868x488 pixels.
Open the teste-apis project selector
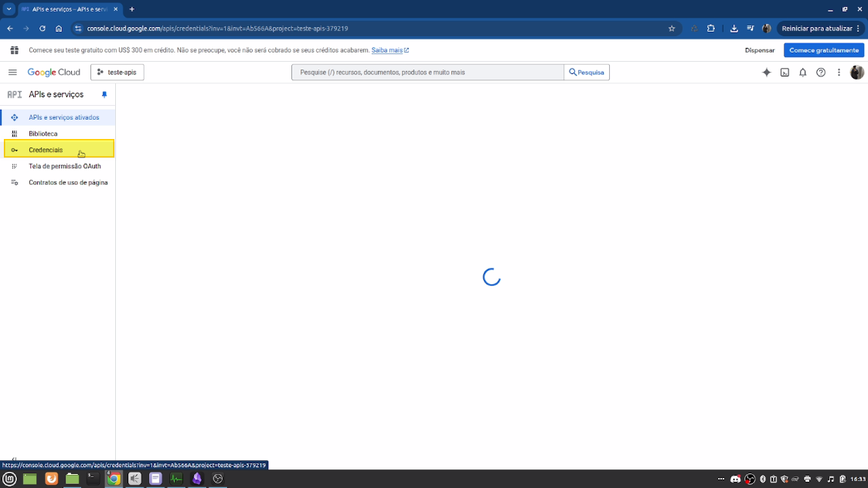click(x=117, y=72)
